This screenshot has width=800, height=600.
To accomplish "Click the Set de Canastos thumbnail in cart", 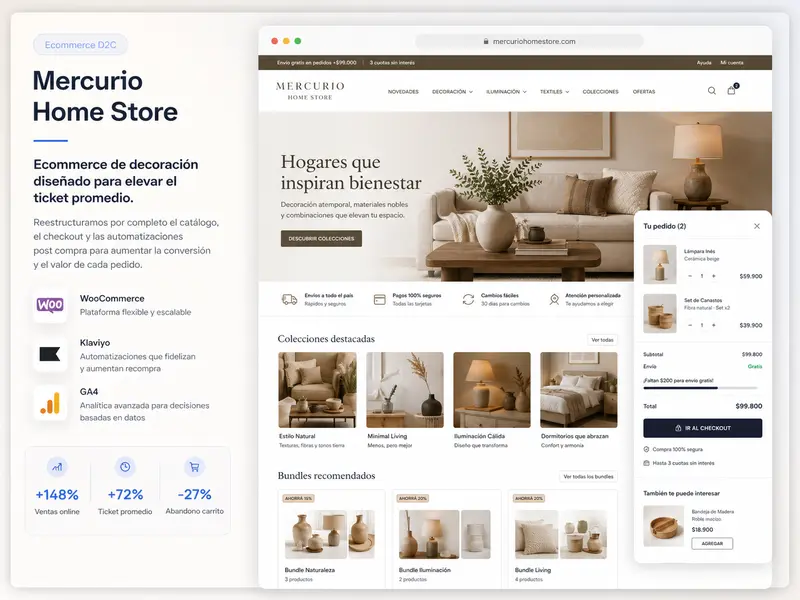I will tap(660, 313).
